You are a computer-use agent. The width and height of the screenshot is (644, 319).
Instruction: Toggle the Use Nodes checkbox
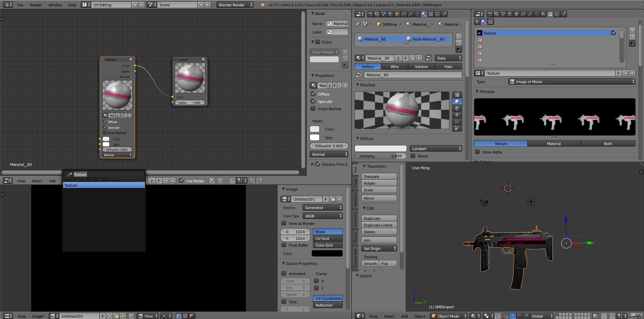pyautogui.click(x=181, y=181)
